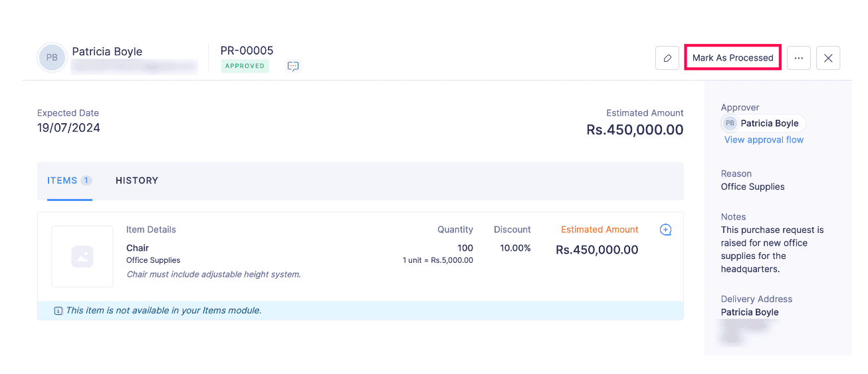This screenshot has height=374, width=868.
Task: Close the purchase request panel
Action: [828, 58]
